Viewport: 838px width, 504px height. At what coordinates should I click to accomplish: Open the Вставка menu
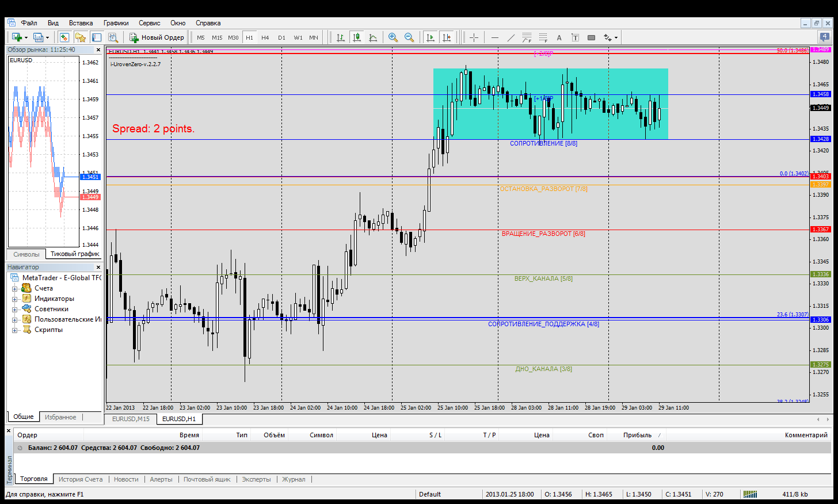point(81,23)
